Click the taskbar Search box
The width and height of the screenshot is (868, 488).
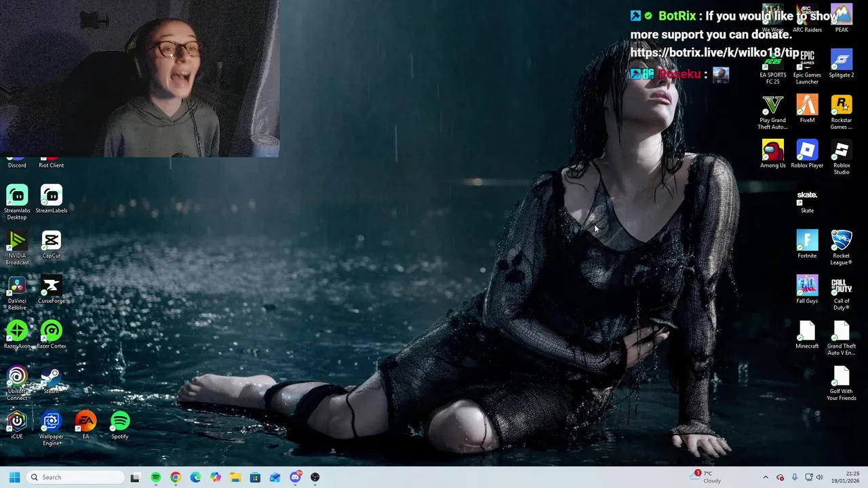coord(75,477)
